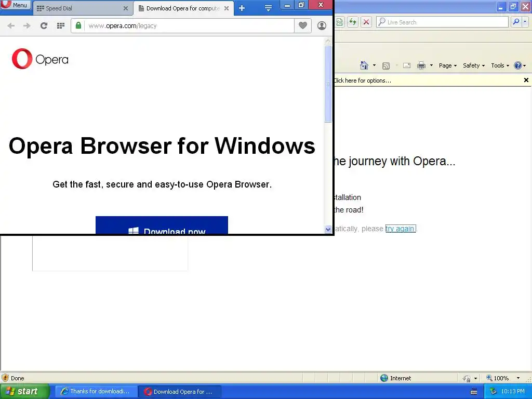Click the network tray icon
The height and width of the screenshot is (399, 532).
[x=494, y=392]
